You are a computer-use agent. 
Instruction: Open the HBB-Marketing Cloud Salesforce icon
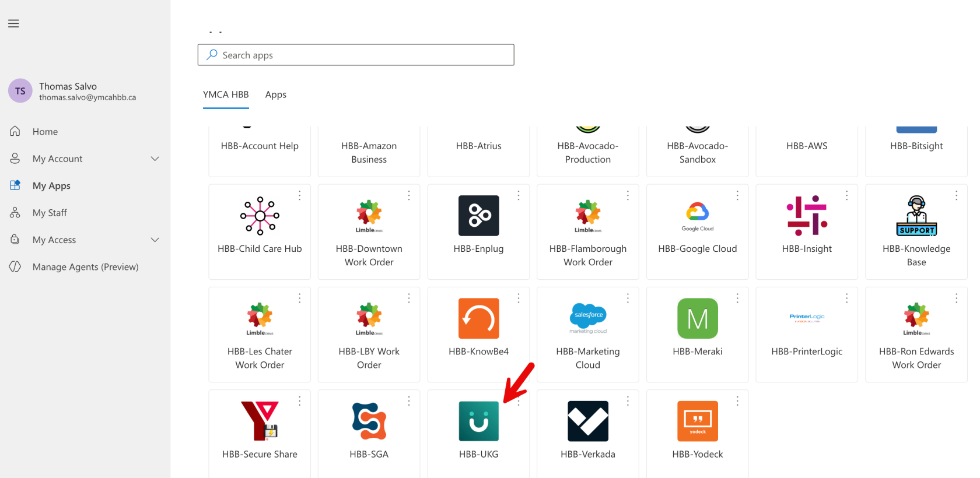click(x=588, y=318)
